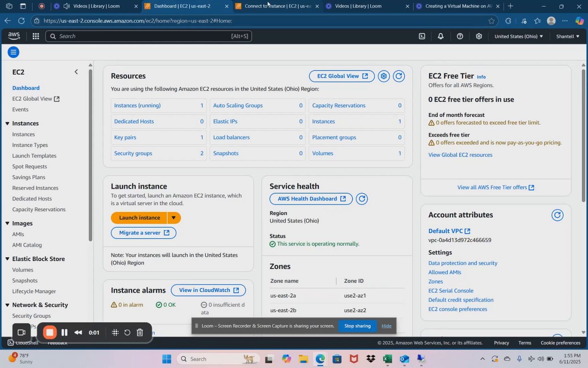The width and height of the screenshot is (588, 368).
Task: Open the browser profile avatar
Action: pos(551,21)
